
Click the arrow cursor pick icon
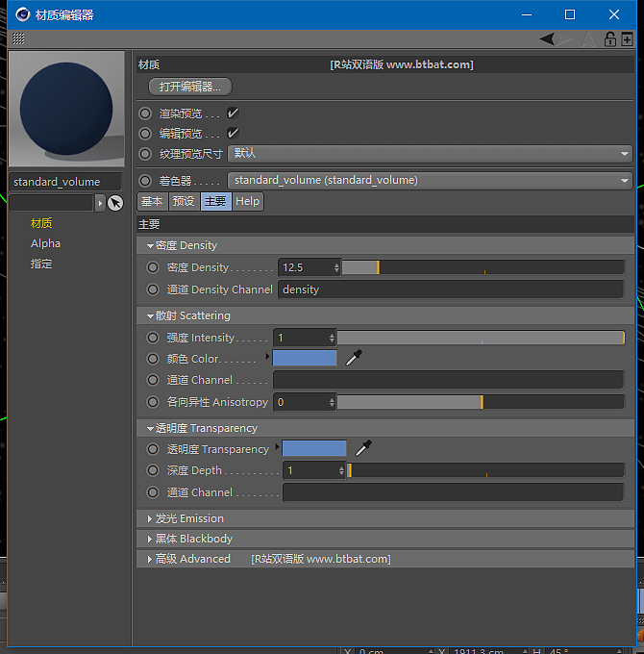(x=115, y=203)
